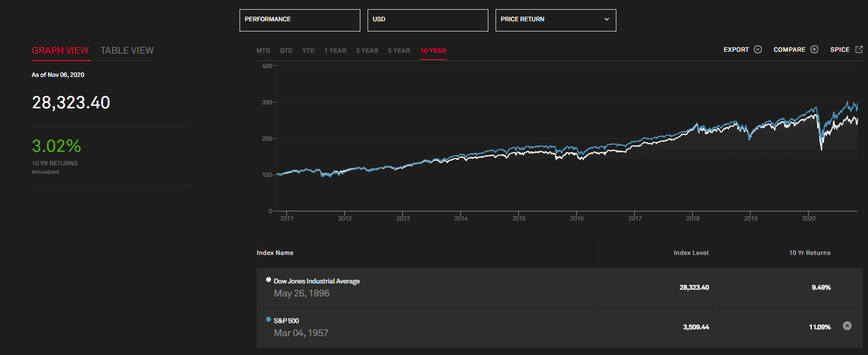Click the 2020 x-axis year label
Image resolution: width=868 pixels, height=355 pixels.
tap(809, 219)
